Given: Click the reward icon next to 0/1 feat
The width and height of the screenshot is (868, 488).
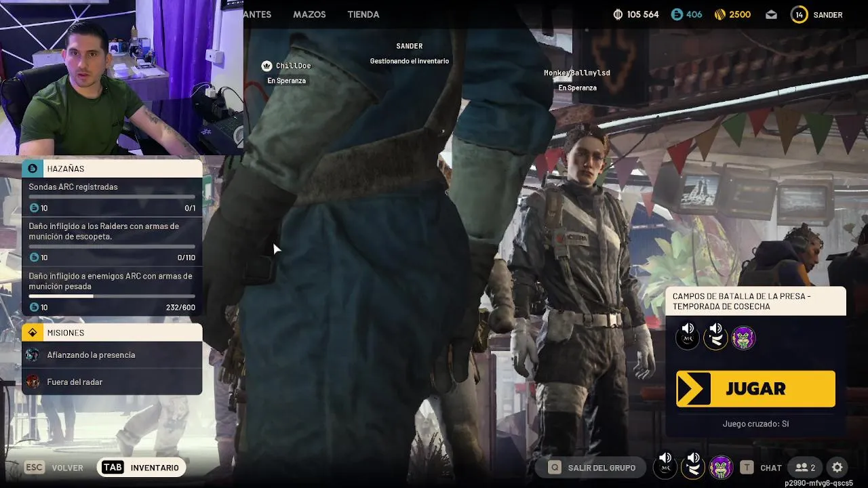Looking at the screenshot, I should pos(34,208).
